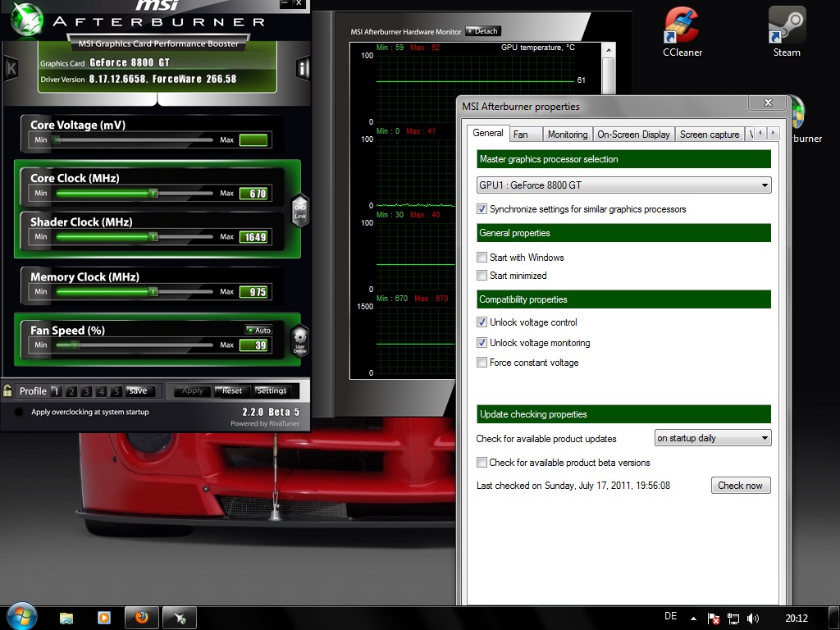Click the MSI Afterburner dragon logo

(25, 20)
